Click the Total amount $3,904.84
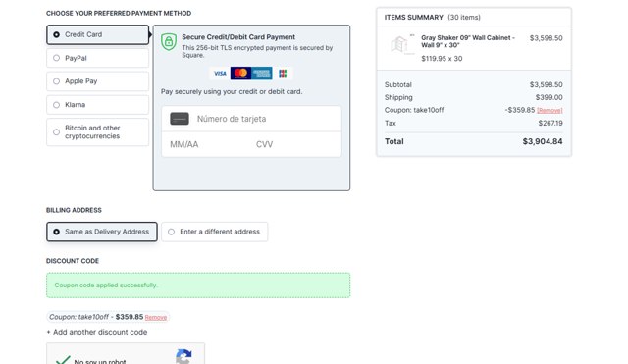Viewport: 628px width, 364px height. (x=543, y=141)
